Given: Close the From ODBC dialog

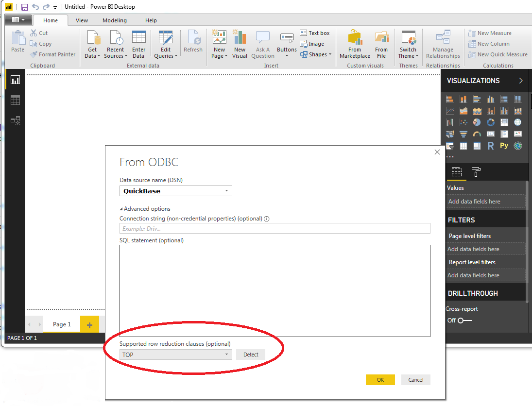Looking at the screenshot, I should [437, 152].
